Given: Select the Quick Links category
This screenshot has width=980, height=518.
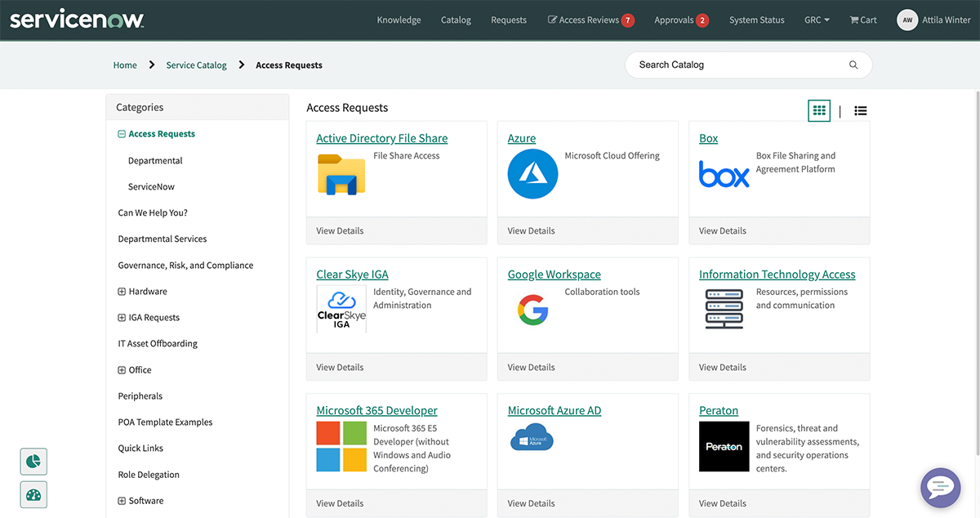Looking at the screenshot, I should [x=140, y=449].
